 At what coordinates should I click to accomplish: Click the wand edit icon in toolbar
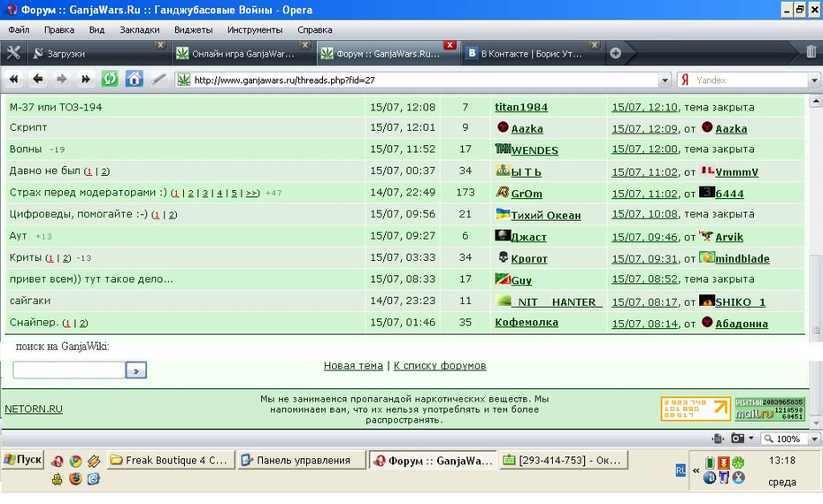158,80
